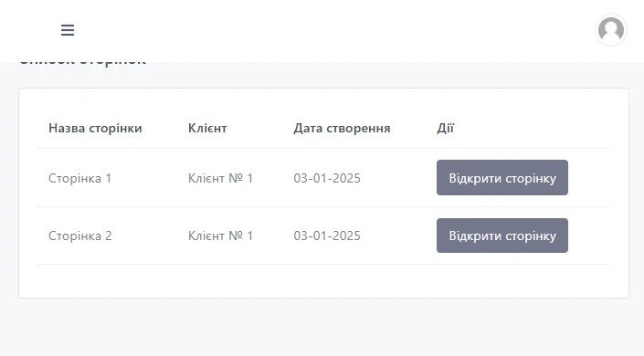This screenshot has width=644, height=356.
Task: Click the Дії column header
Action: 445,128
